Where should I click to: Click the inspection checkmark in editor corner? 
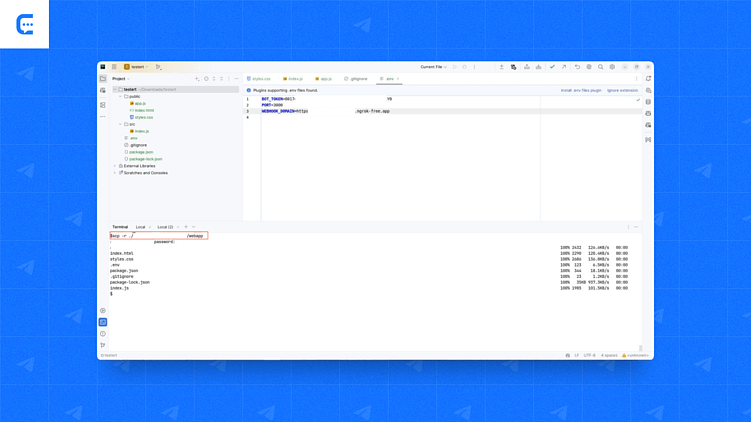coord(638,100)
